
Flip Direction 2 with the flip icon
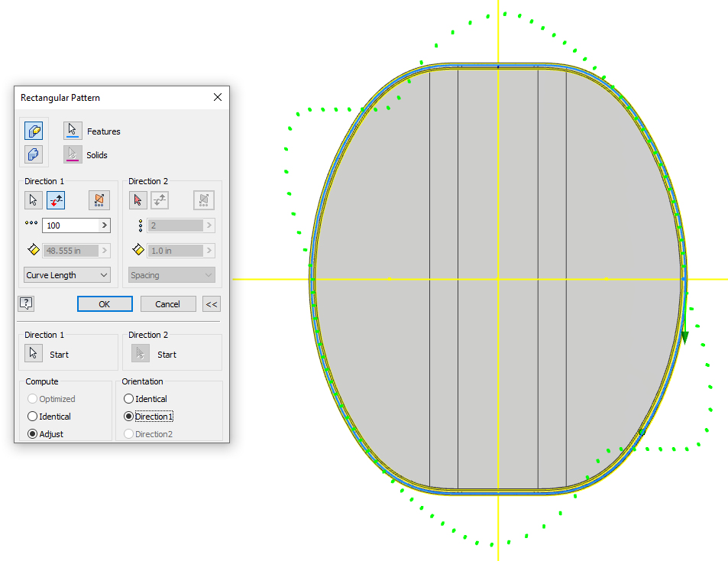160,200
